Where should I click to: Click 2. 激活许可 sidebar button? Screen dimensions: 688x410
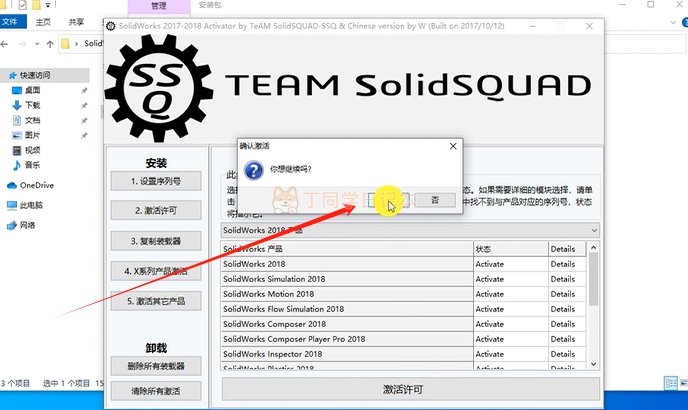(x=156, y=210)
